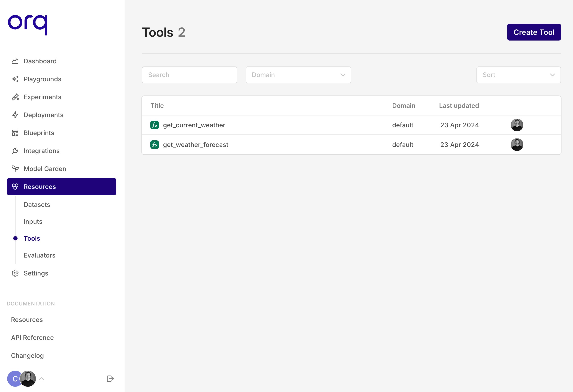Click the Deployments lightning bolt icon
Screen dimensions: 573x392
tap(15, 115)
